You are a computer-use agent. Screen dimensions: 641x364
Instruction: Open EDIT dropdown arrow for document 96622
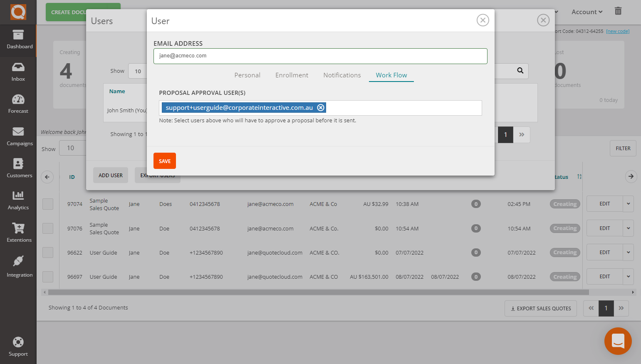(628, 253)
